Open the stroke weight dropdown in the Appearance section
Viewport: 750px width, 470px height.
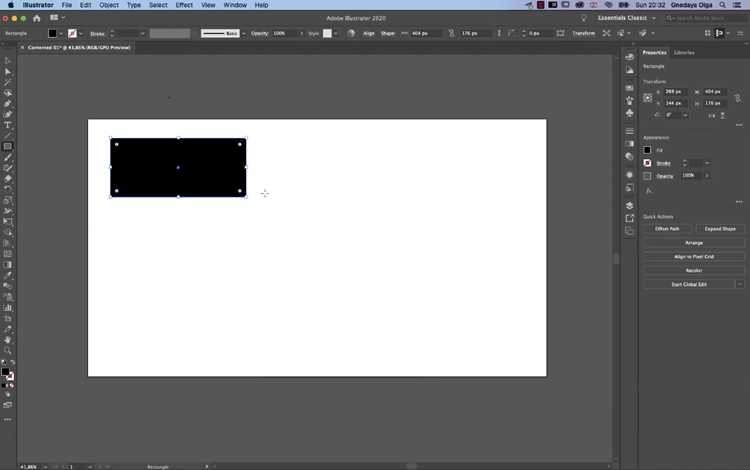[x=707, y=164]
